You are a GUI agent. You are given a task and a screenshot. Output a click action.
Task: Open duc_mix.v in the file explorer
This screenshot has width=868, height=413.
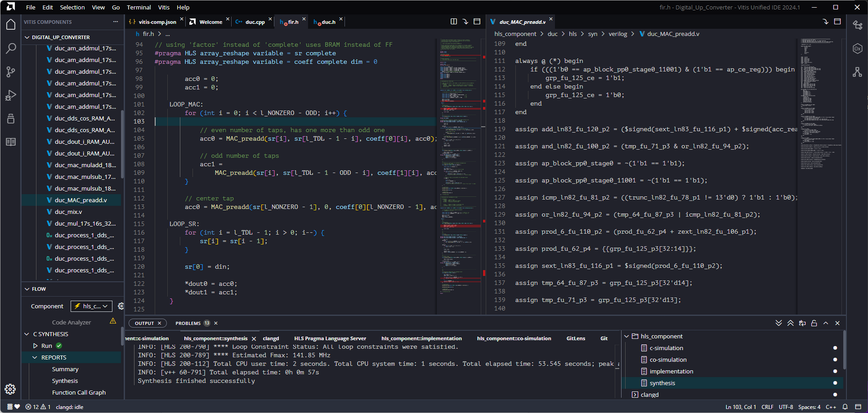(x=68, y=212)
